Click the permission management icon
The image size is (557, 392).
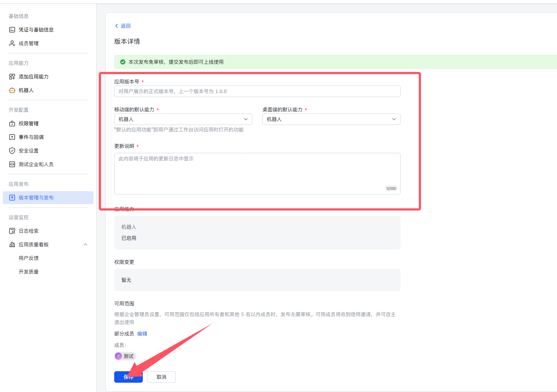12,124
